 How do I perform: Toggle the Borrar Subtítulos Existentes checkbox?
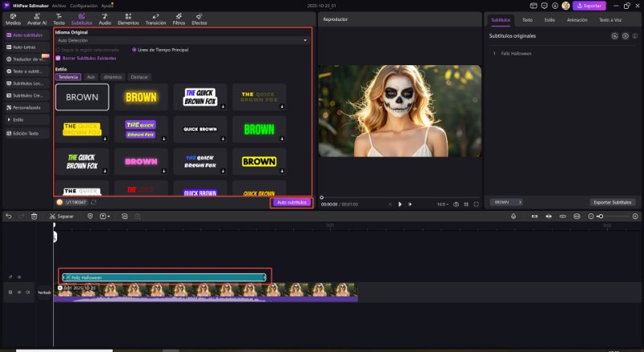click(58, 59)
